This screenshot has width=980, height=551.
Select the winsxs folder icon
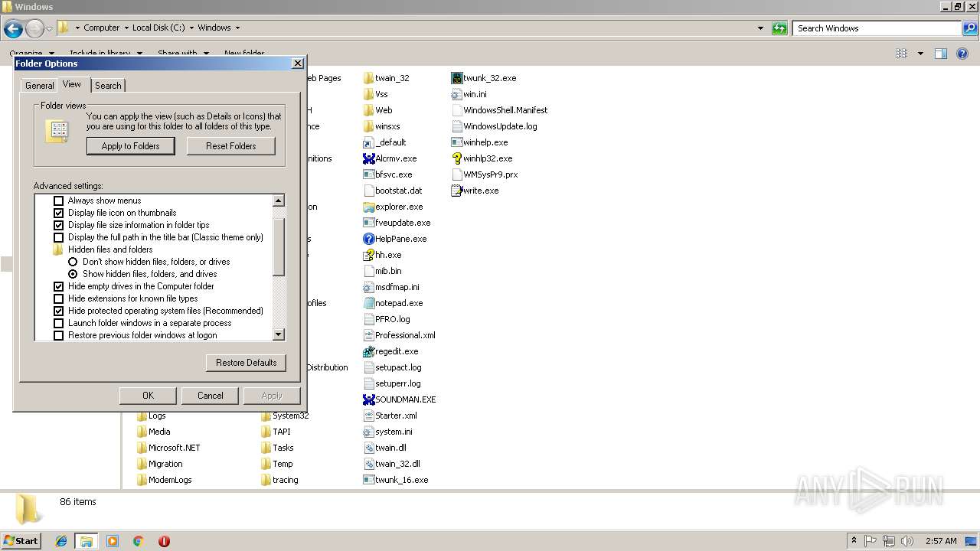(x=368, y=126)
